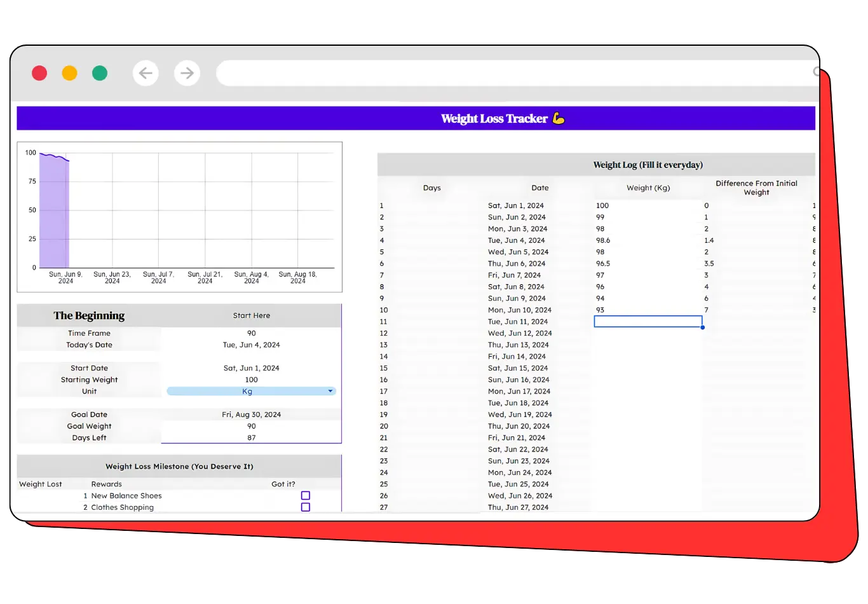
Task: Open the Unit dropdown showing Kg
Action: click(x=251, y=392)
